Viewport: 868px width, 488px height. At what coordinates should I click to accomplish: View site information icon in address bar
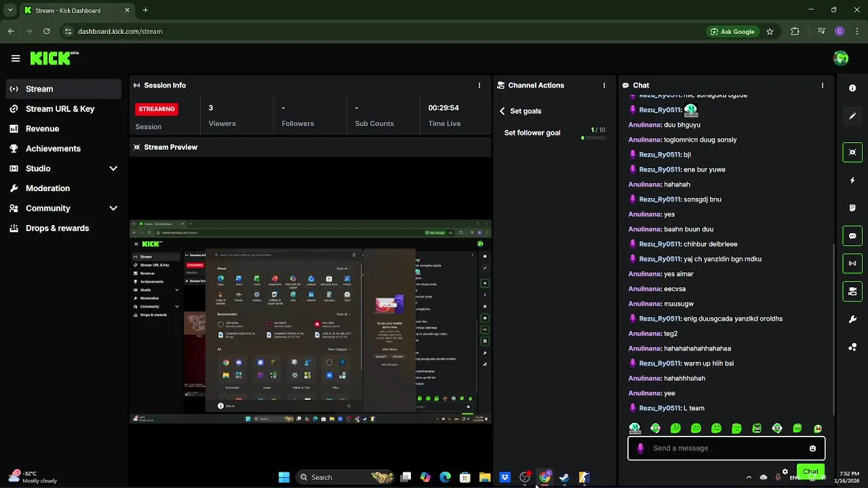coord(67,31)
